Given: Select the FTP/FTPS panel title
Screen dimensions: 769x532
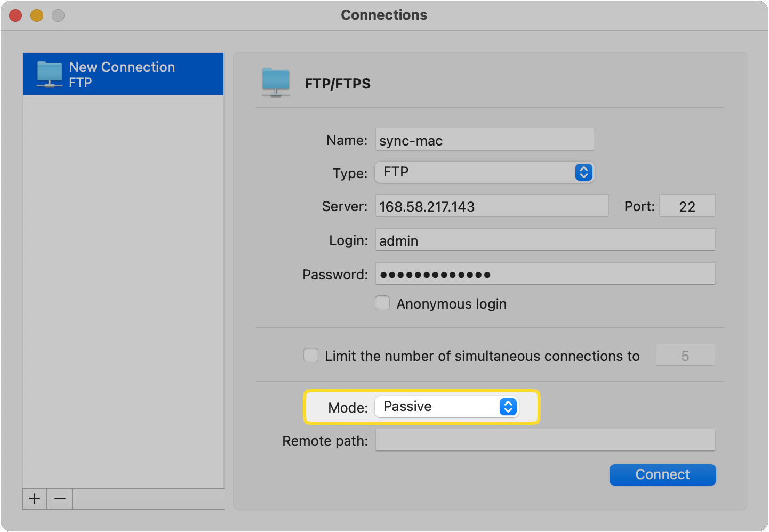Looking at the screenshot, I should pos(337,83).
